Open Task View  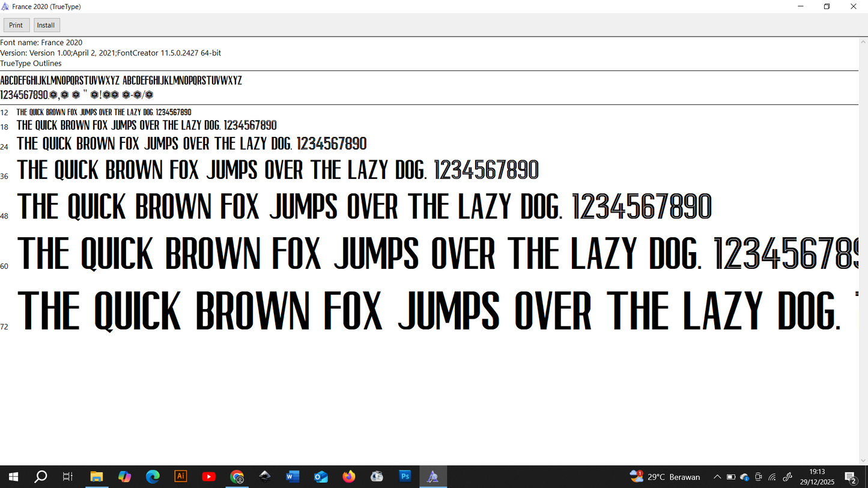[x=68, y=477]
